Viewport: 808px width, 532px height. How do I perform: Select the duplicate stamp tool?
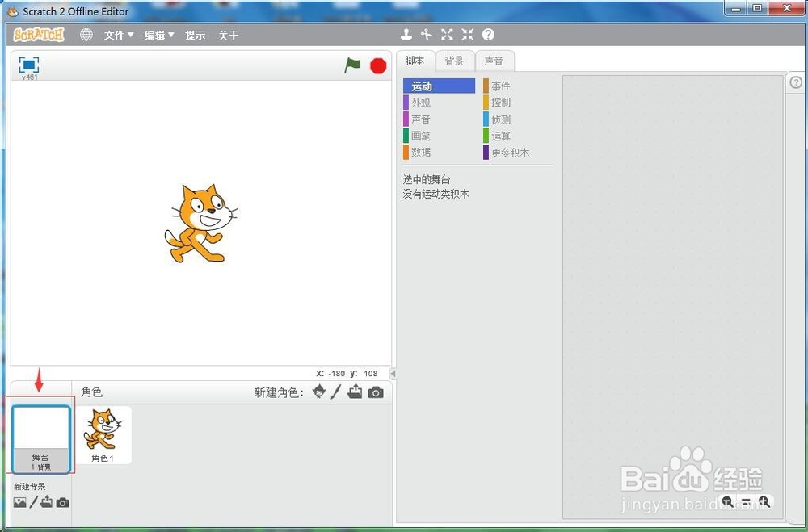[x=406, y=35]
